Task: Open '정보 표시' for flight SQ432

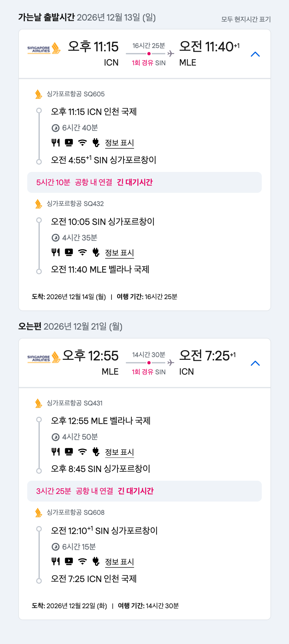Action: [119, 253]
